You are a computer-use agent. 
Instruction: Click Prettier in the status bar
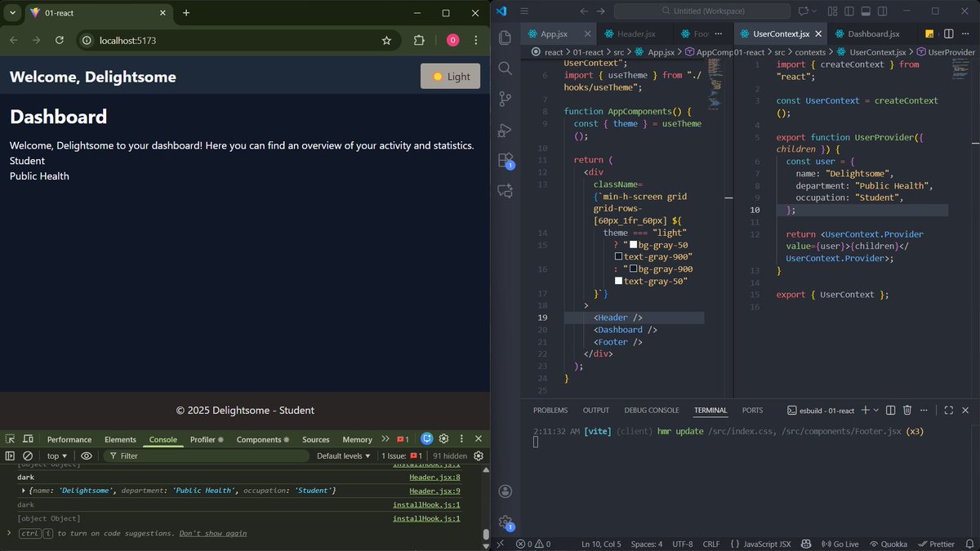coord(934,544)
